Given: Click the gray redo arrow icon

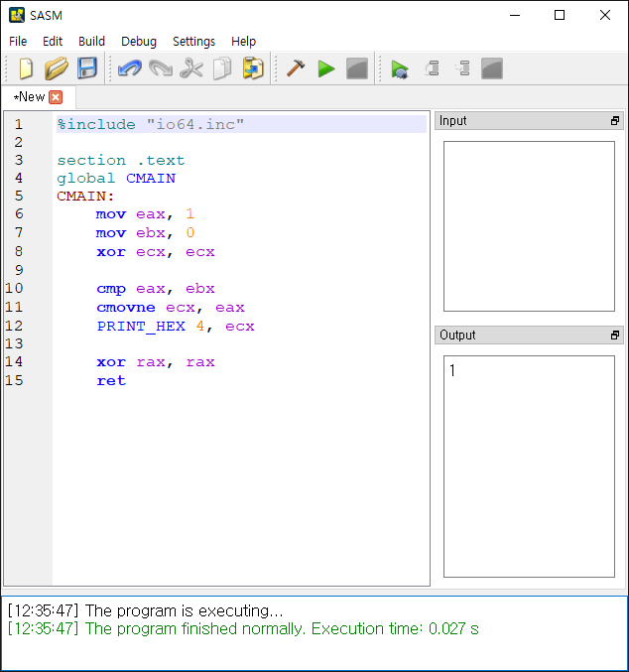Looking at the screenshot, I should [x=161, y=68].
